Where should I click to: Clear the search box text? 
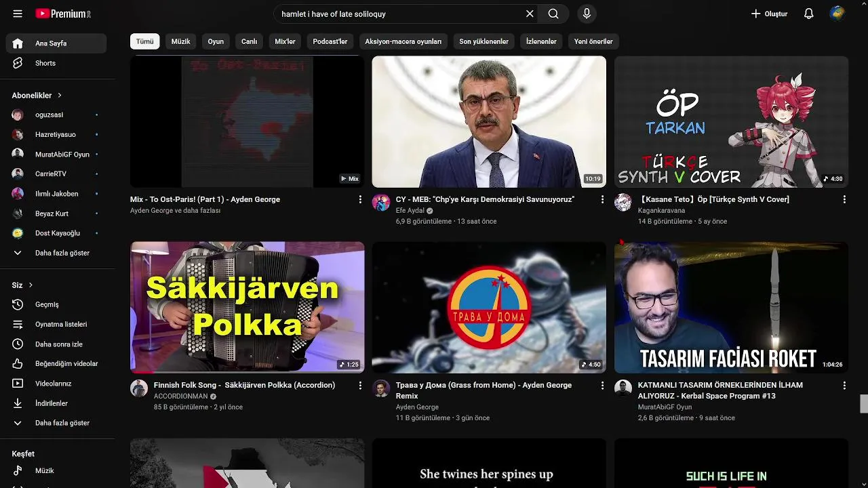click(x=530, y=14)
